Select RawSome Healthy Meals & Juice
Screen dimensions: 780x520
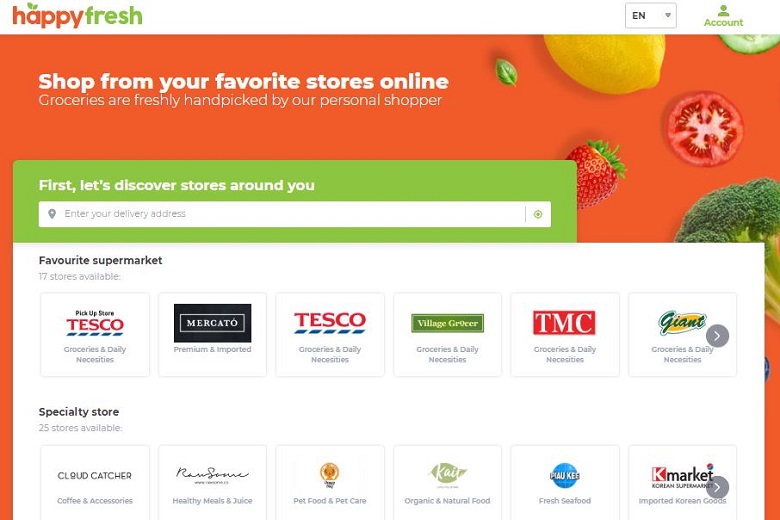click(x=212, y=483)
